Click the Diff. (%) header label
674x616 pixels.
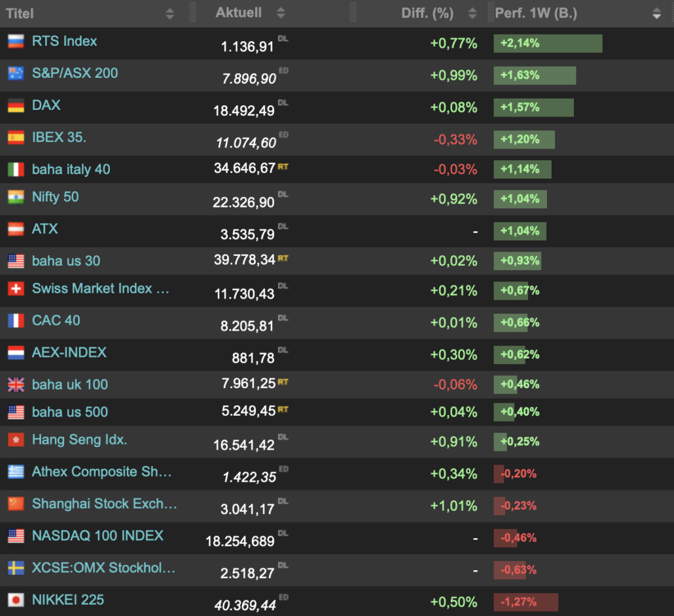tap(427, 13)
